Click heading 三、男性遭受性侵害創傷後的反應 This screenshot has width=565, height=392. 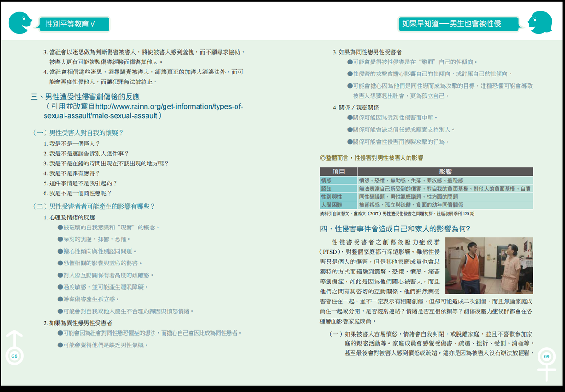click(x=85, y=97)
